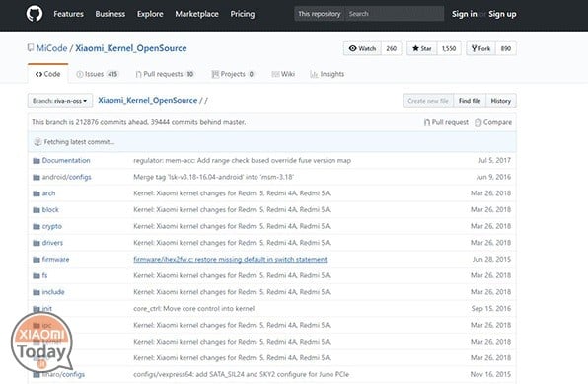Click the Jun 28, 2015 date
Viewport: 588px width, 384px height.
coord(491,260)
